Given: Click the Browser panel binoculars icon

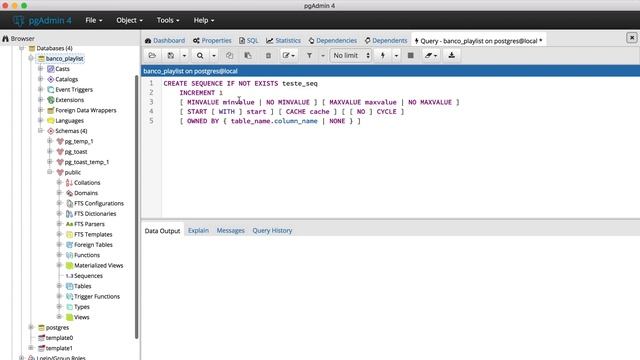Looking at the screenshot, I should coord(5,39).
